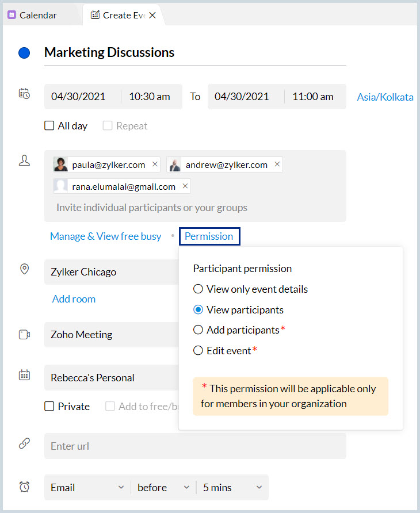Remove andrew@zylker.com from participants
The height and width of the screenshot is (513, 420).
[277, 164]
